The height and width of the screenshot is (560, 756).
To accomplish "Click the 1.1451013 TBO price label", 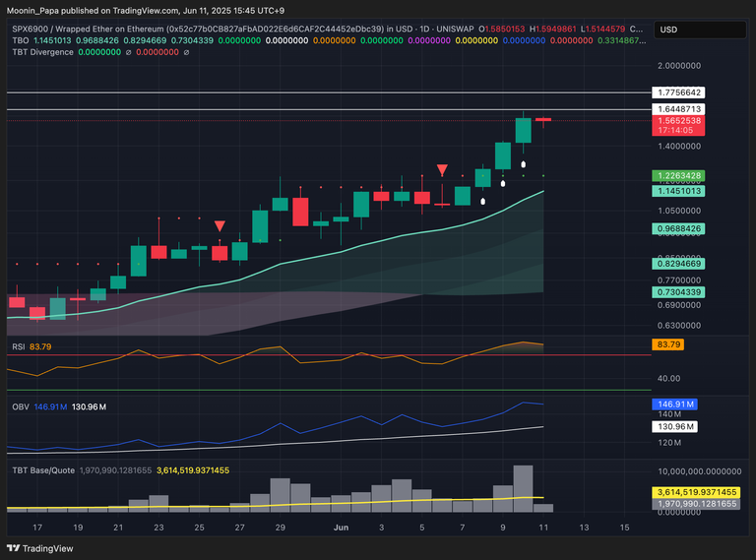I will click(x=678, y=191).
